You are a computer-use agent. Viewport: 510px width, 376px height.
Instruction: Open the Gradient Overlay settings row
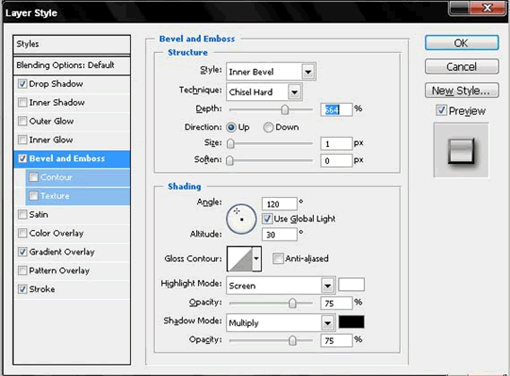coord(72,252)
